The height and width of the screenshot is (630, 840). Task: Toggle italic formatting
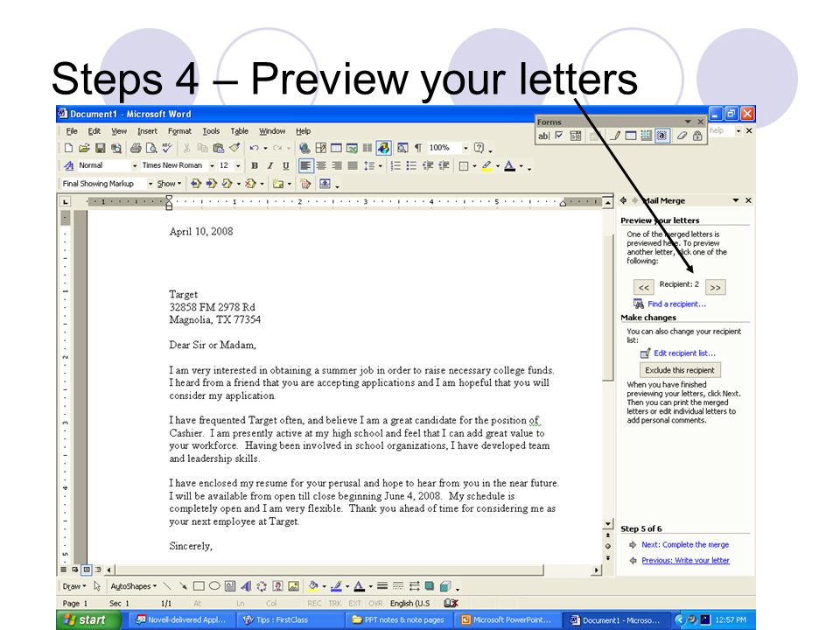pyautogui.click(x=270, y=166)
